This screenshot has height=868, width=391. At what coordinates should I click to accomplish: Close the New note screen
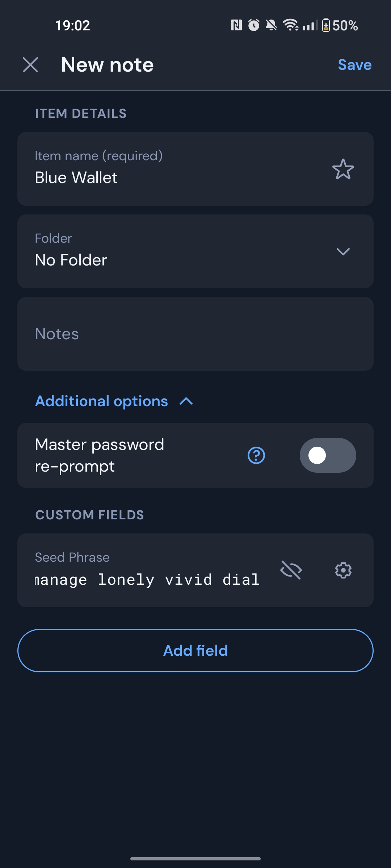30,65
